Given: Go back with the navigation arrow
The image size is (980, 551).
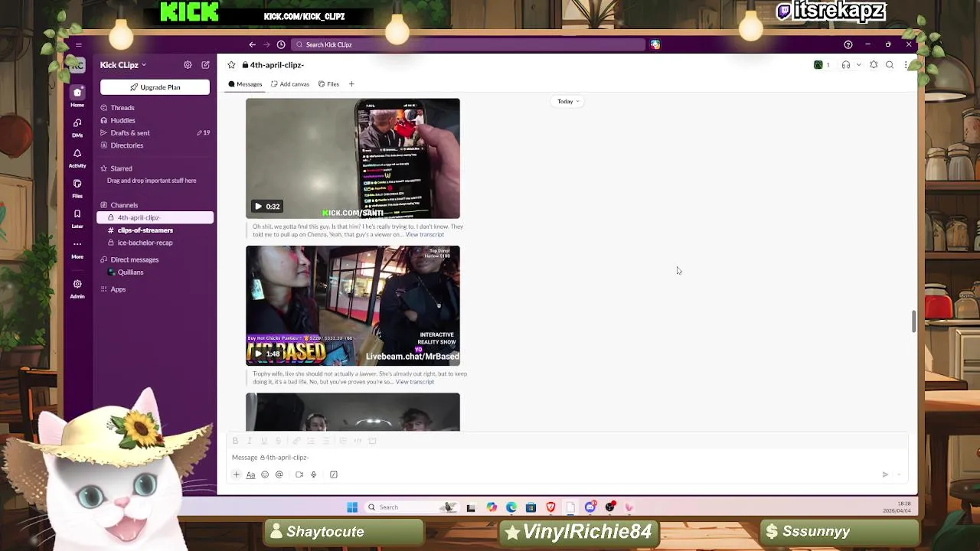Looking at the screenshot, I should (x=252, y=44).
